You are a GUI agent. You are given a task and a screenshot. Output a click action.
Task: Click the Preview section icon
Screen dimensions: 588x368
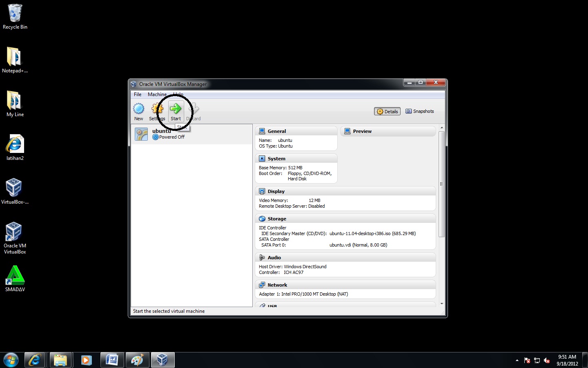tap(347, 131)
